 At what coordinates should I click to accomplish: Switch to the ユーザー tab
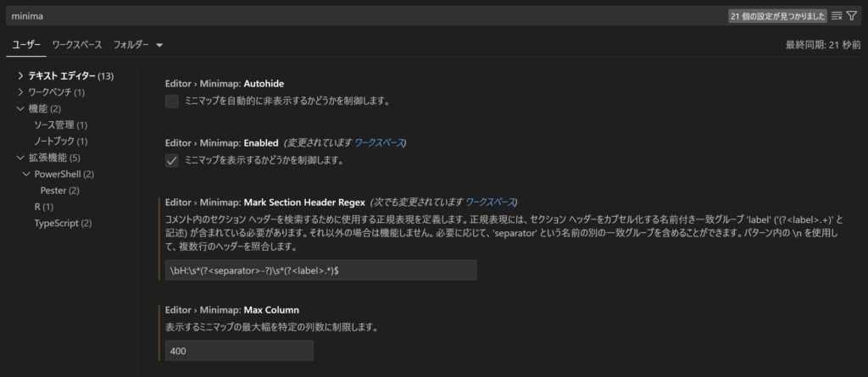(x=26, y=45)
